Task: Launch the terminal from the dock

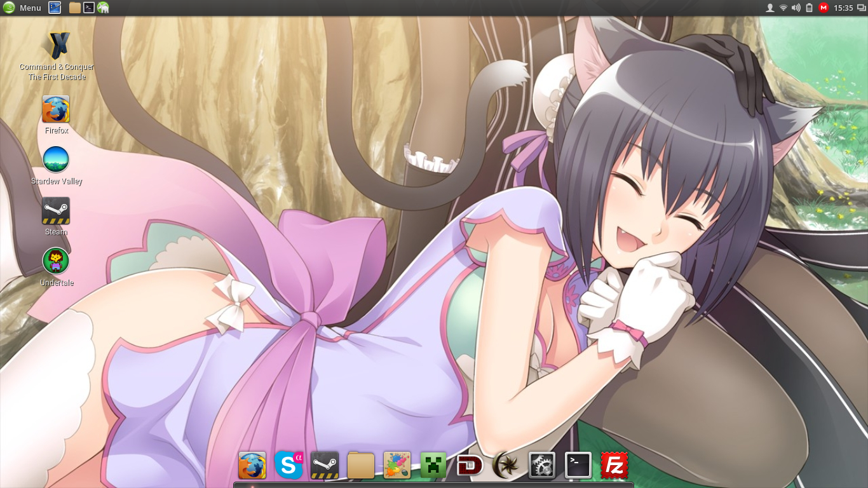Action: click(x=578, y=465)
